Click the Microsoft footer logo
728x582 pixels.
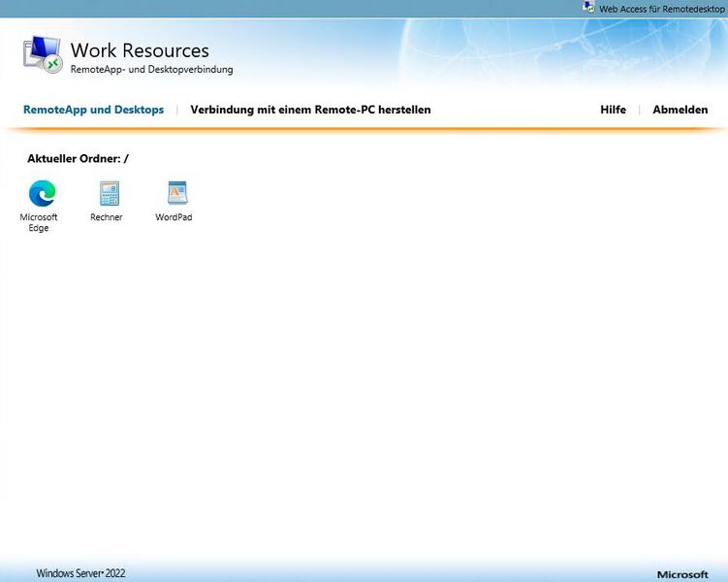[682, 574]
